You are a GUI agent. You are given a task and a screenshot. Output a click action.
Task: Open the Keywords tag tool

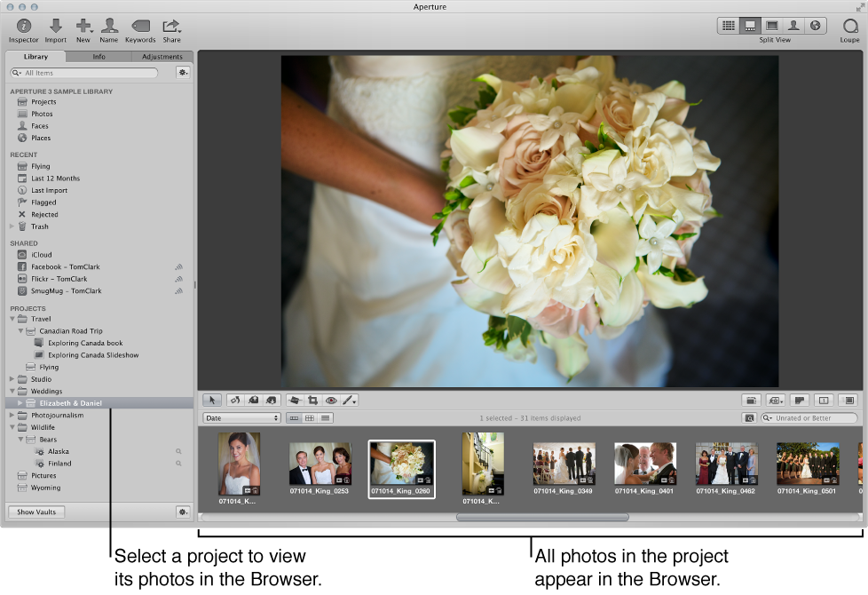140,27
